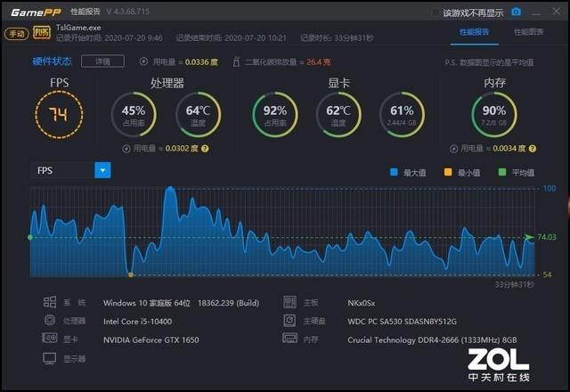Click the hard disk icon beside 主硬盘
The image size is (570, 392).
click(289, 320)
